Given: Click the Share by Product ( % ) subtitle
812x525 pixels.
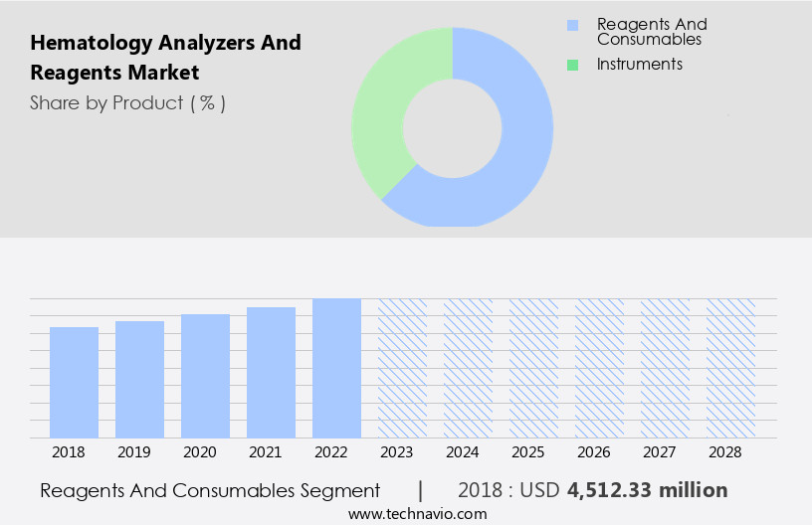Looking at the screenshot, I should pyautogui.click(x=127, y=102).
